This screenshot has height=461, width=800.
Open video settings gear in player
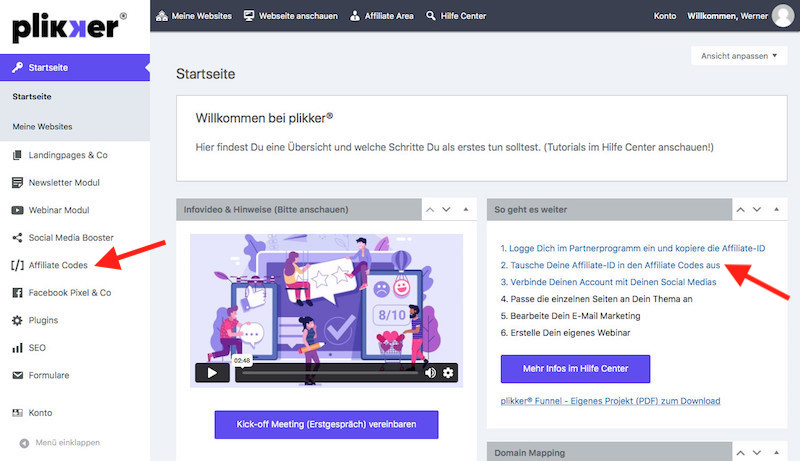click(448, 373)
